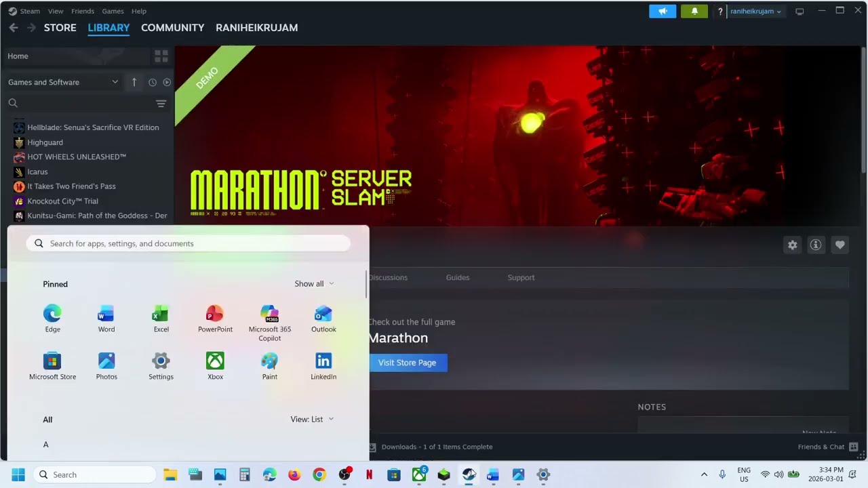Open LinkedIn from pinned apps
The height and width of the screenshot is (488, 868).
pos(323,367)
